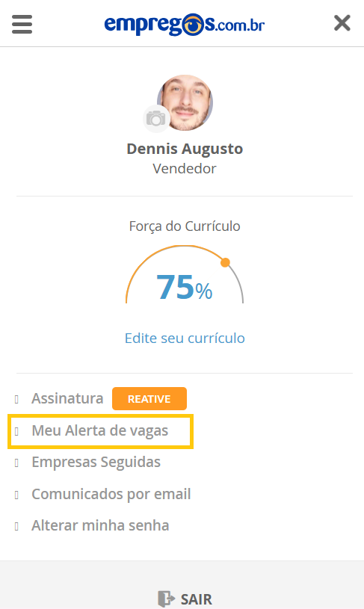Click the small icon beside Empresas Seguidas
This screenshot has width=364, height=609.
click(16, 463)
